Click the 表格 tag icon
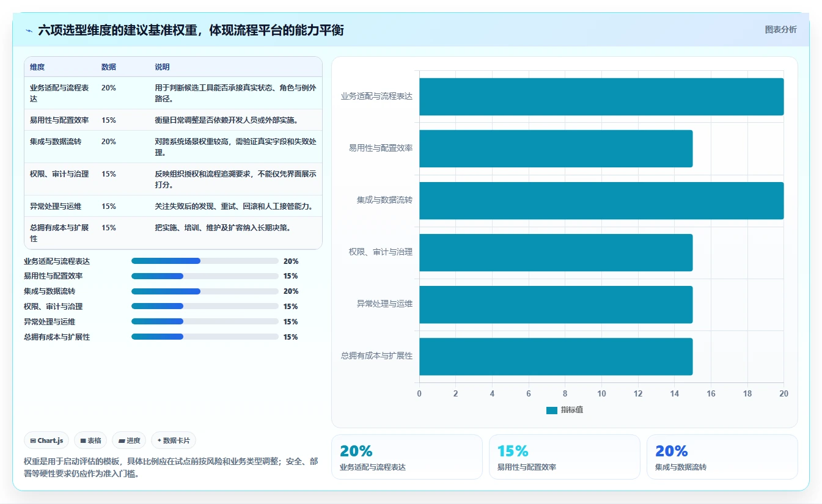The width and height of the screenshot is (822, 504). tap(83, 440)
